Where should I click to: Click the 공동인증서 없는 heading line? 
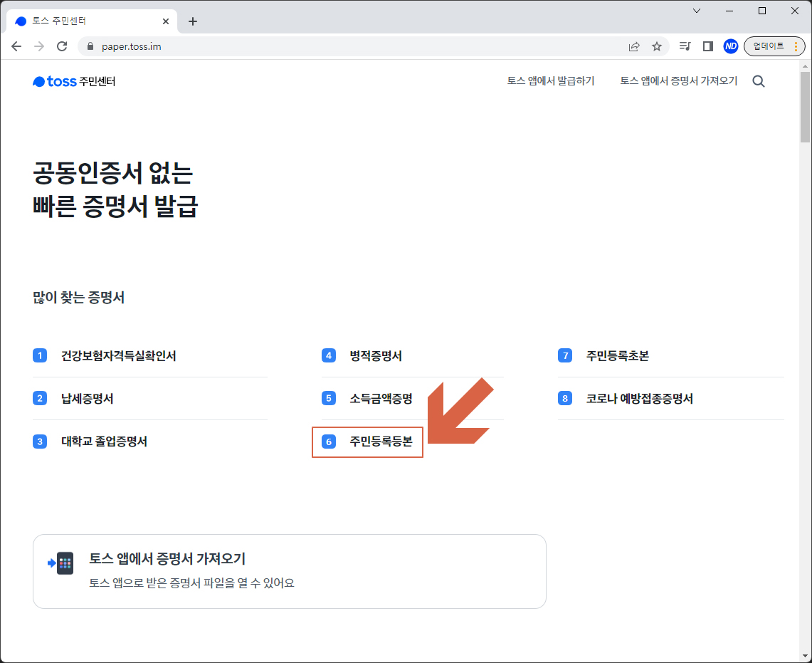pos(113,172)
